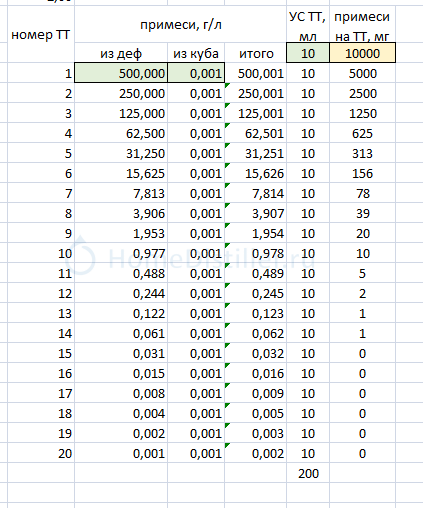Click the cell showing 5000 mg
Image resolution: width=423 pixels, height=508 pixels.
point(362,73)
